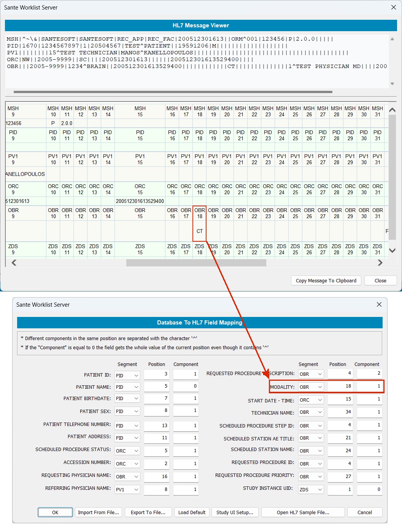402x532 pixels.
Task: Click the horizontal scrollbar thumb of the grid
Action: point(196,263)
